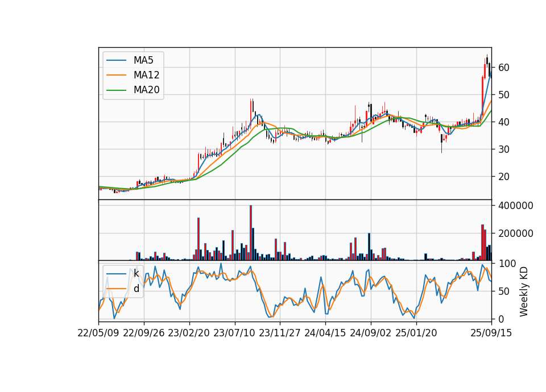Click the Weekly KD axis label
Viewport: 546px width, 392px height.
(x=523, y=291)
